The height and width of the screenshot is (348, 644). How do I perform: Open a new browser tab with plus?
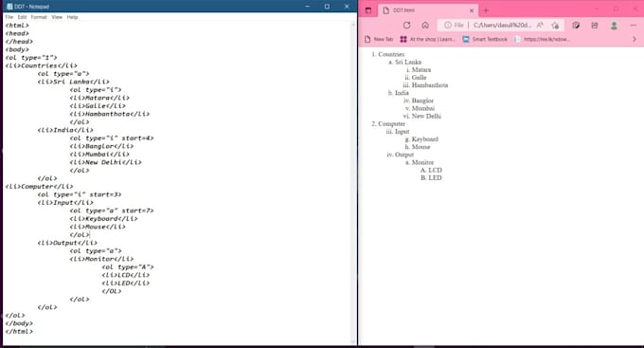point(486,10)
